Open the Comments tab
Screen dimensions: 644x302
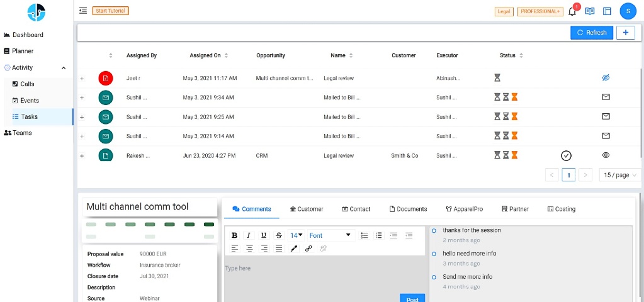(x=251, y=209)
